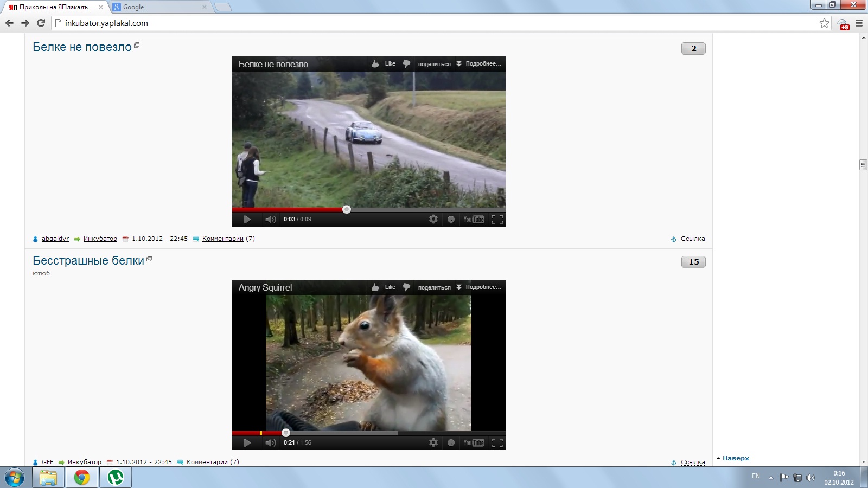Open the 'Бесстрашные белки' post title
Screen dimensions: 868x488
88,261
